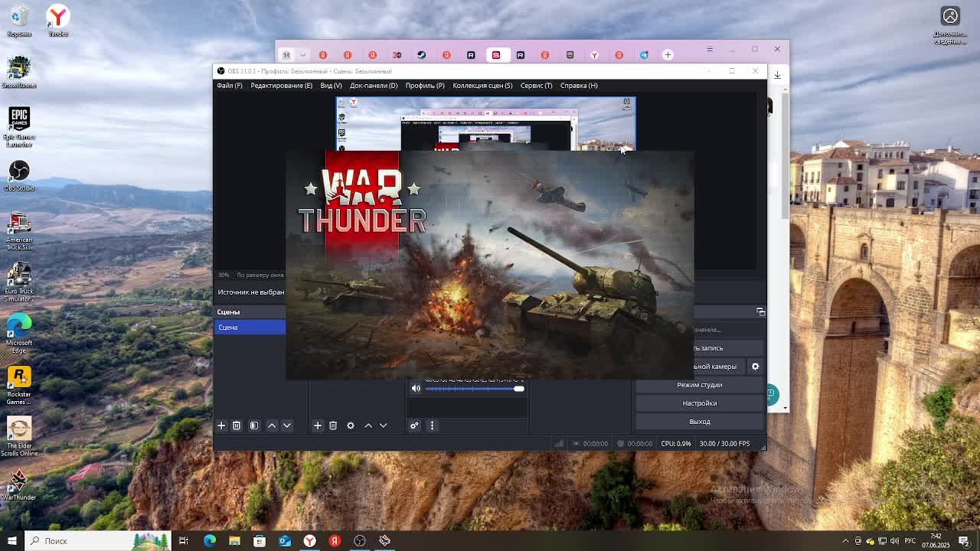
Task: Expand the browser tab list dropdown arrow
Action: (303, 55)
